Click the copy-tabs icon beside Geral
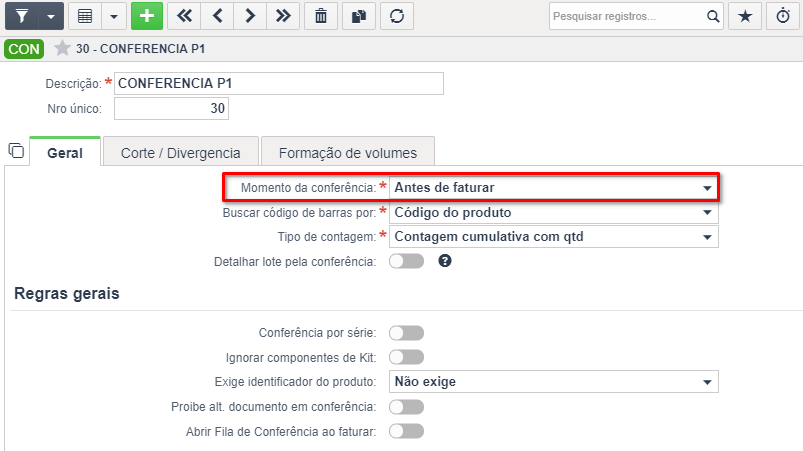Screen dimensions: 803x451 pyautogui.click(x=16, y=151)
